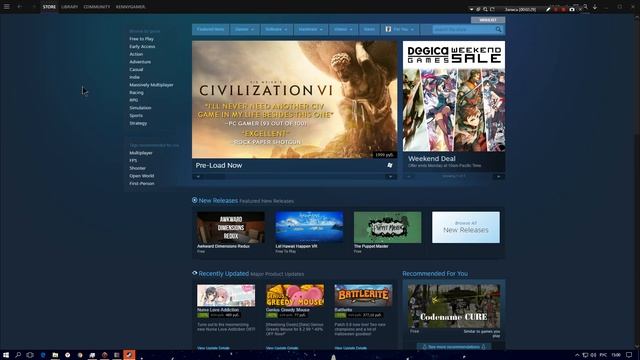Open the Degica Games Weekend Sale banner
This screenshot has height=360, width=640.
click(454, 96)
